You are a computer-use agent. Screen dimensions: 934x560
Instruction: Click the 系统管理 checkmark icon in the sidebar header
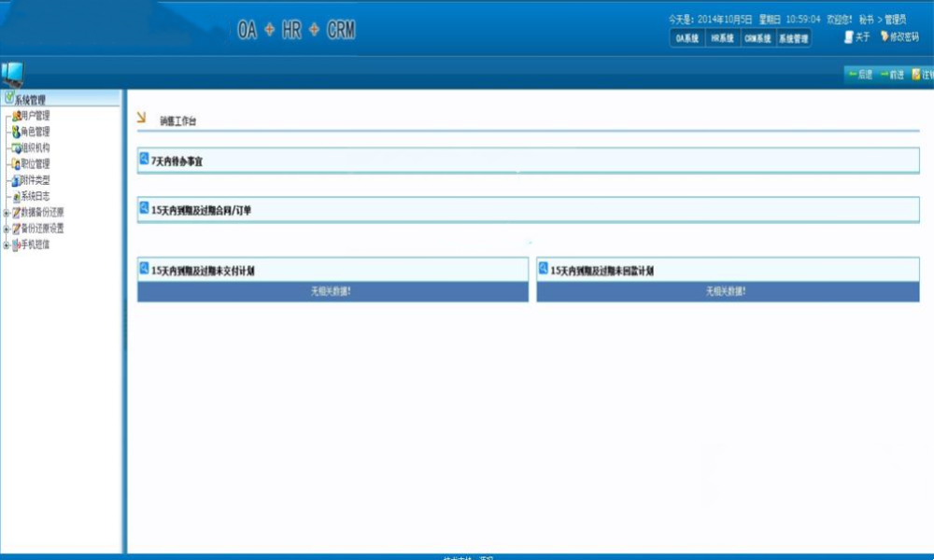(9, 98)
